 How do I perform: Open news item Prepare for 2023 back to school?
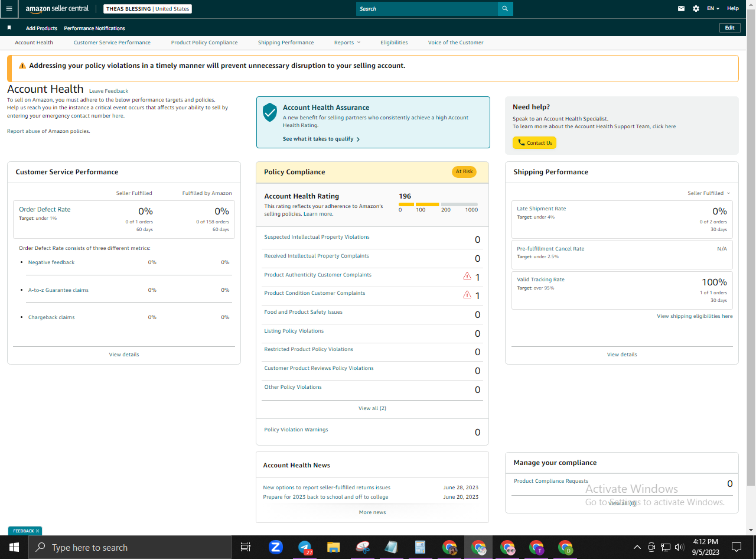point(325,497)
